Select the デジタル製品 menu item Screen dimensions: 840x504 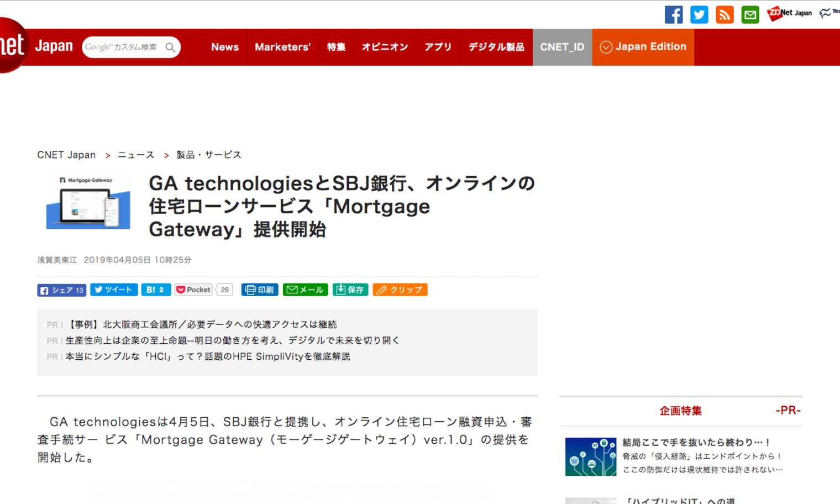496,47
